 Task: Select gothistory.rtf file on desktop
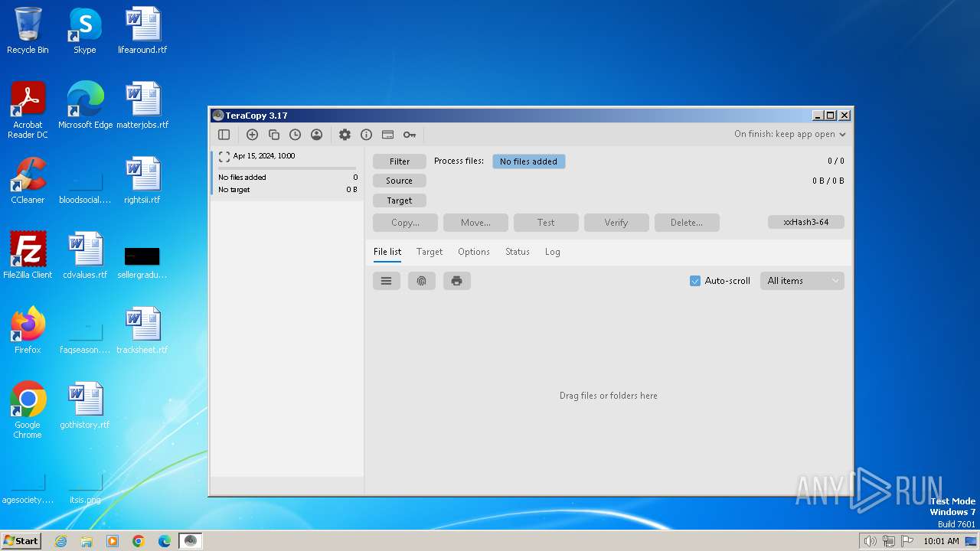point(85,406)
